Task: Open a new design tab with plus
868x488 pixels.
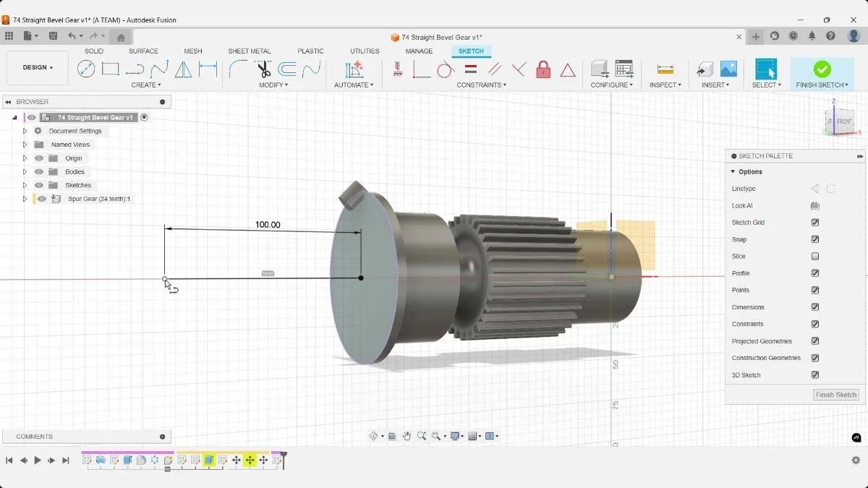Action: click(x=756, y=36)
